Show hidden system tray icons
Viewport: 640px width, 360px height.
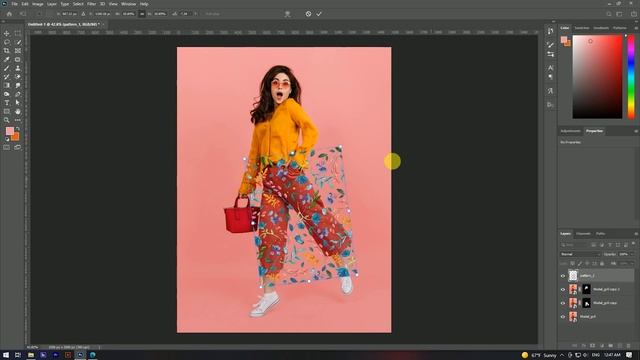point(562,355)
